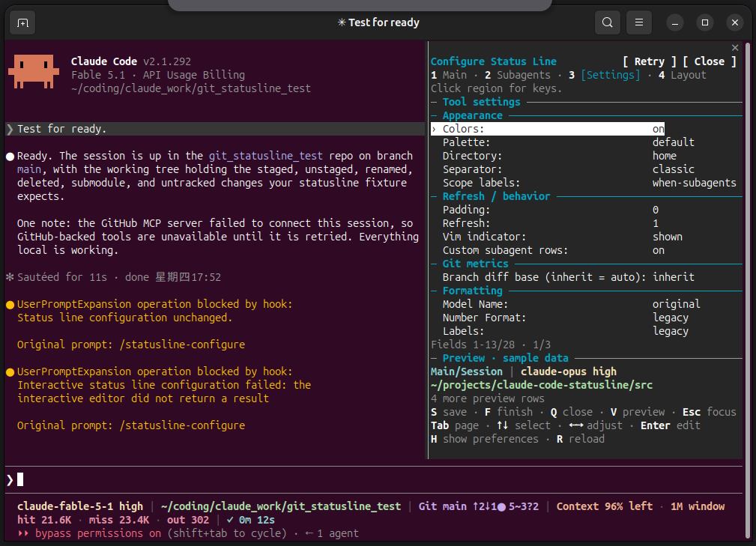
Task: Change Number Format legacy value
Action: [x=670, y=318]
